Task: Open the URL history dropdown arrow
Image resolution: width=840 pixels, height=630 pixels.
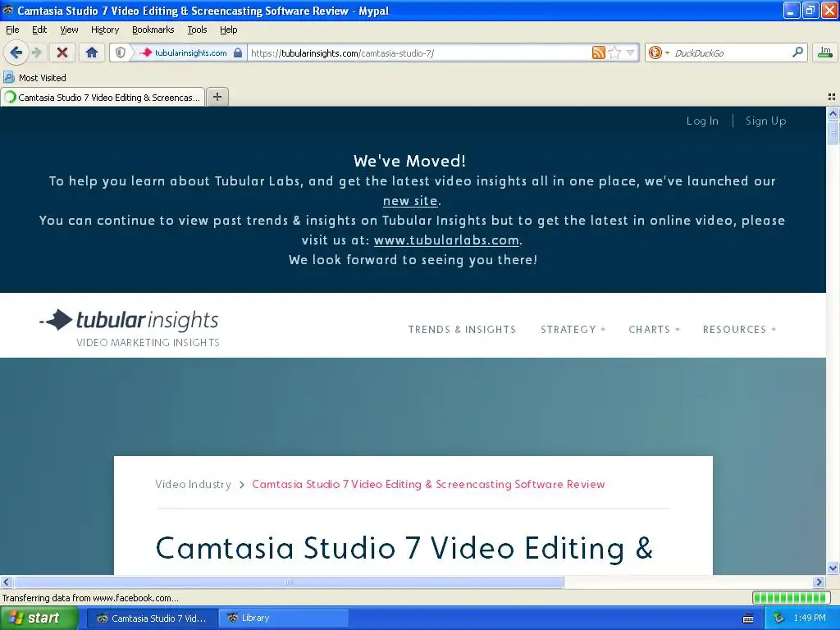Action: coord(631,52)
